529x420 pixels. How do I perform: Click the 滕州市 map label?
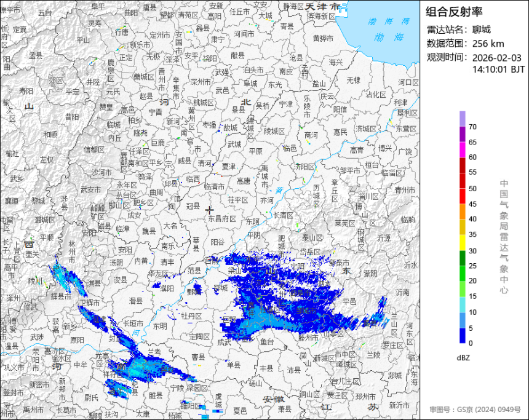point(308,337)
